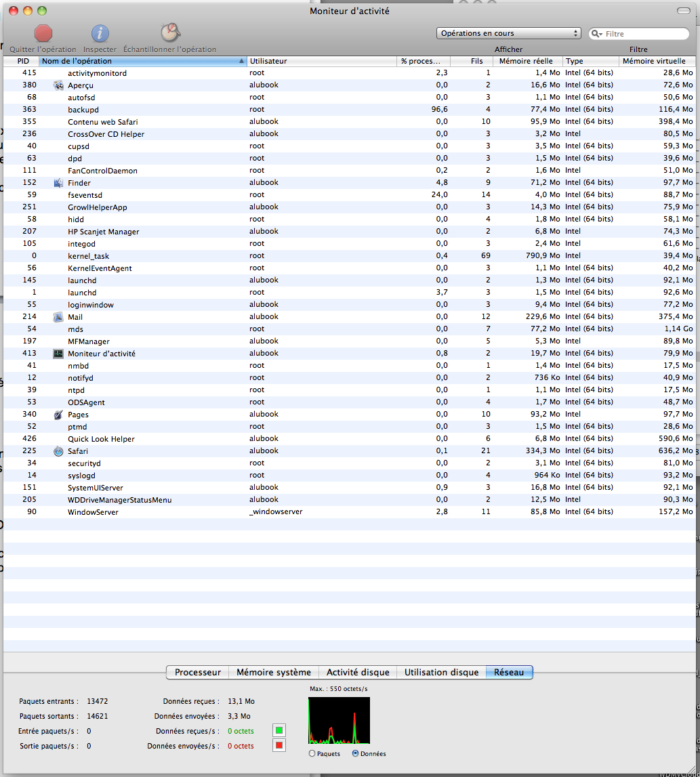Select the Aperçu process icon
The width and height of the screenshot is (700, 777).
click(x=58, y=85)
